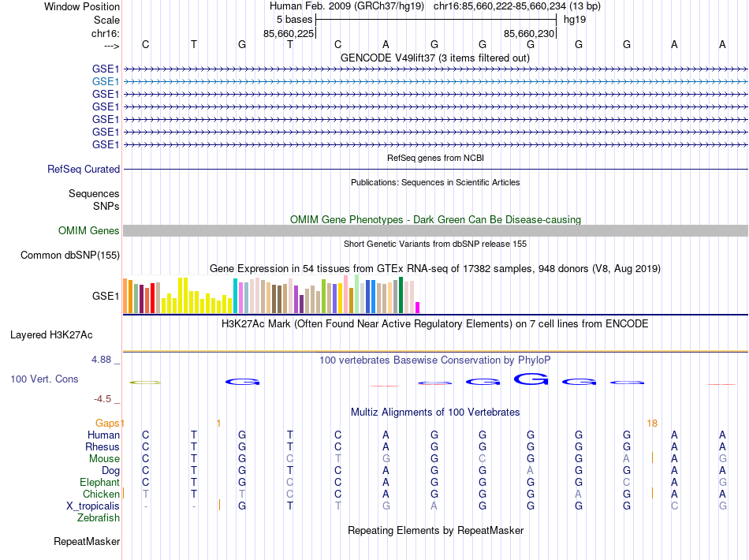Click the Human Feb. 2009 (GRCh37/hg19) assembly title

tap(347, 6)
